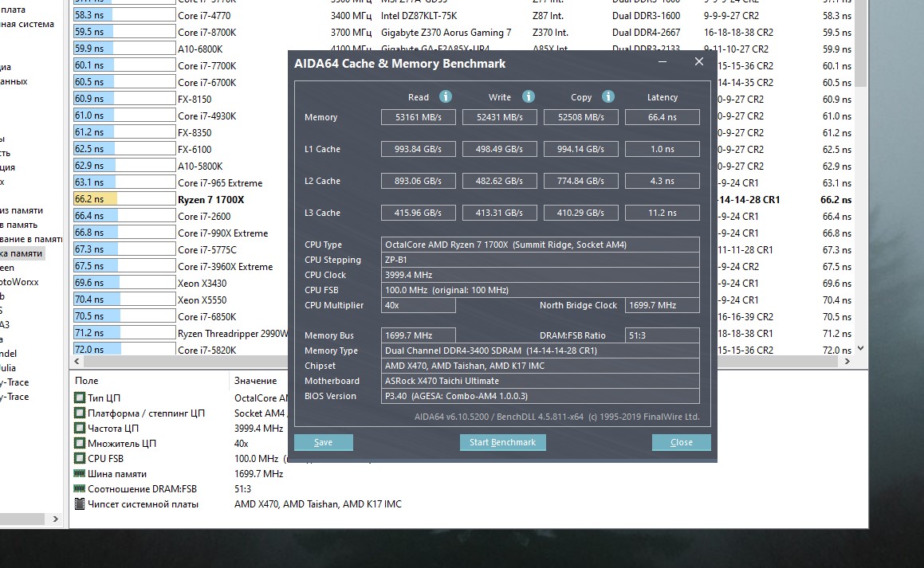The height and width of the screenshot is (568, 924).
Task: Click the Чипсет системной платы icon
Action: (x=80, y=503)
